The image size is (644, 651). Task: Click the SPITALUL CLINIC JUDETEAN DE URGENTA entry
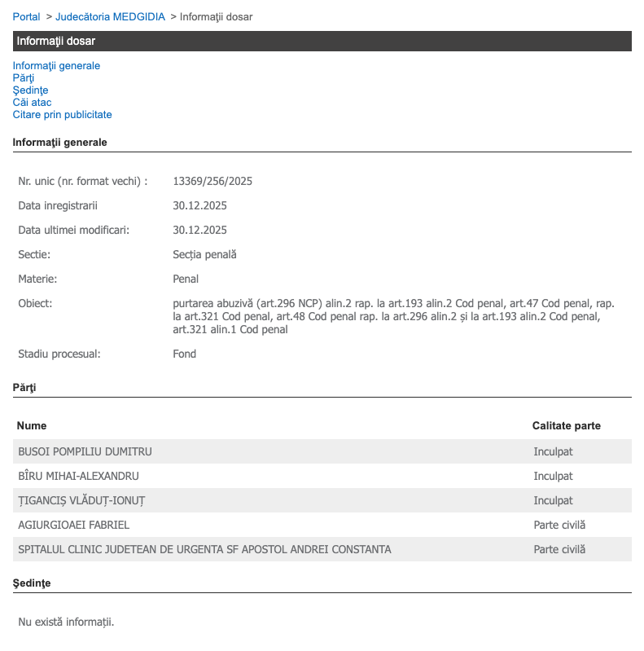tap(204, 549)
